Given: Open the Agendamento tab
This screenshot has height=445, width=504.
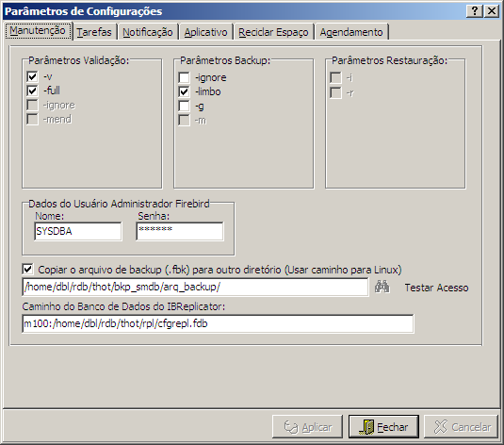Looking at the screenshot, I should 351,32.
